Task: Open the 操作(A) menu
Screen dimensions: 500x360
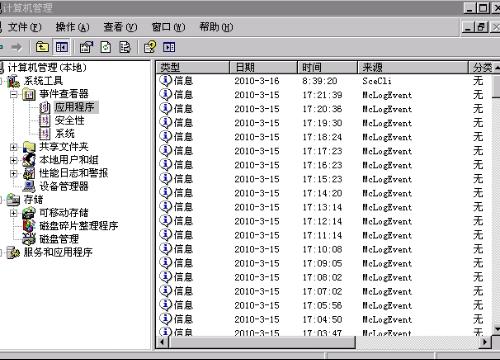Action: [x=72, y=27]
